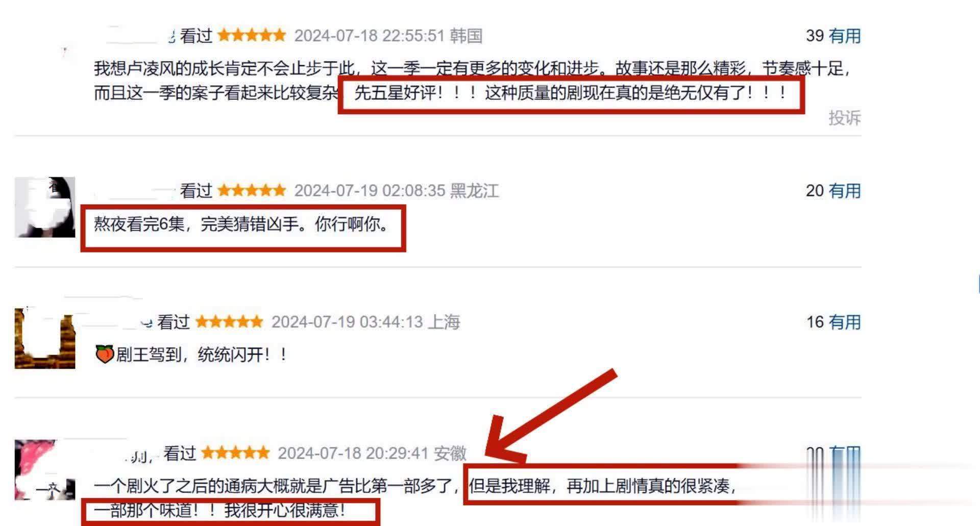Mark the 黑龙江 review as 有用
This screenshot has width=980, height=526.
click(x=844, y=191)
